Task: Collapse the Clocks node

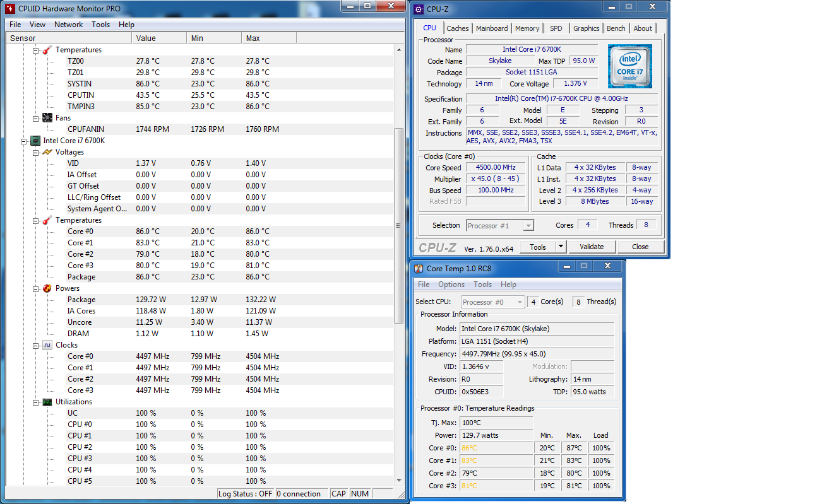Action: click(x=36, y=345)
